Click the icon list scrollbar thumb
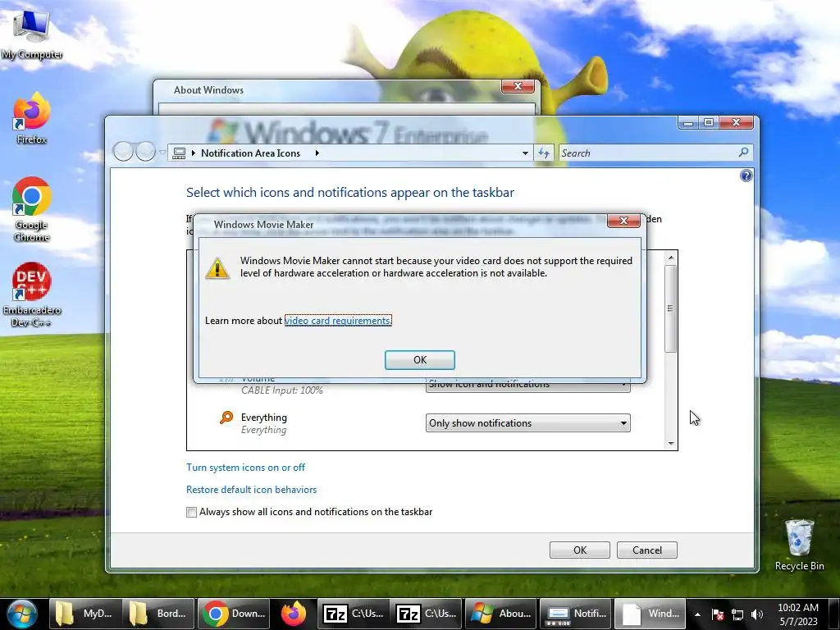Viewport: 840px width, 630px height. point(671,308)
